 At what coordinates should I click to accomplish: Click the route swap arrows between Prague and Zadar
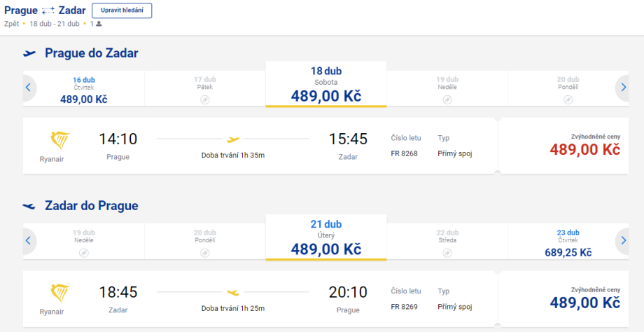tap(48, 11)
